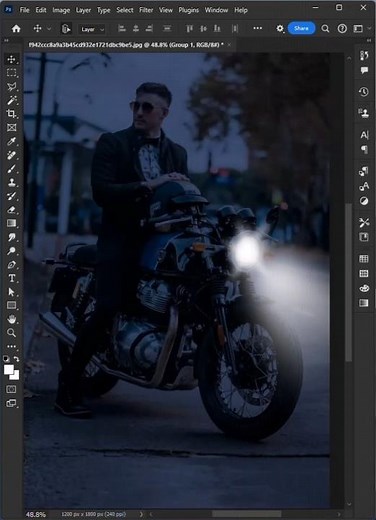Select the Rectangle shape tool
This screenshot has height=520, width=376.
pos(11,305)
